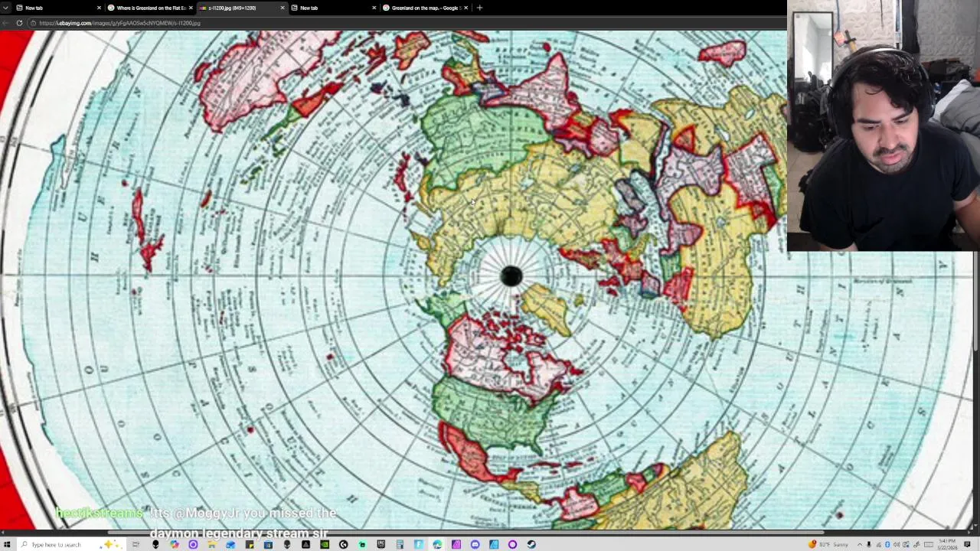
Task: Click the webcam overlay of the streamer
Action: tap(884, 126)
